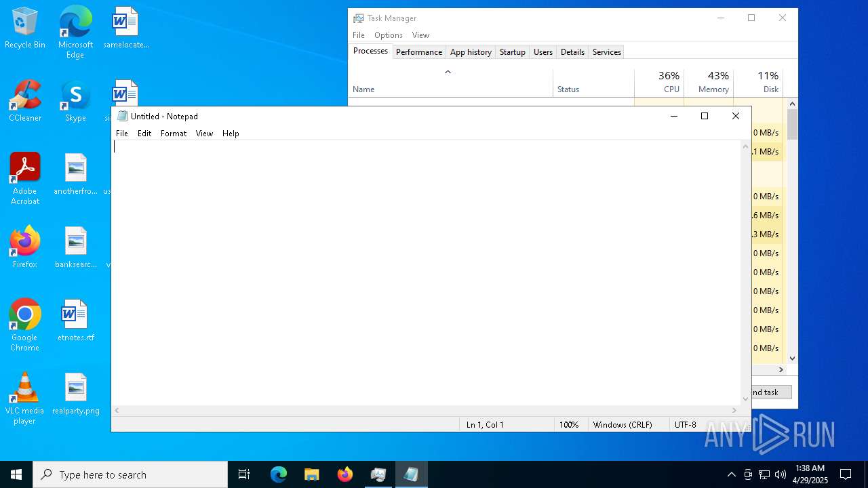
Task: Select the banksearc image file icon
Action: 76,247
